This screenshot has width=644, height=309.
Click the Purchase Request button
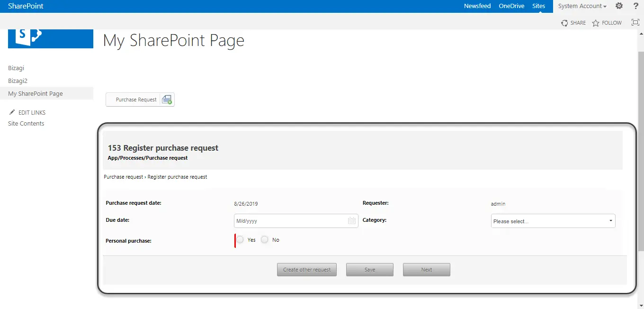click(x=140, y=100)
